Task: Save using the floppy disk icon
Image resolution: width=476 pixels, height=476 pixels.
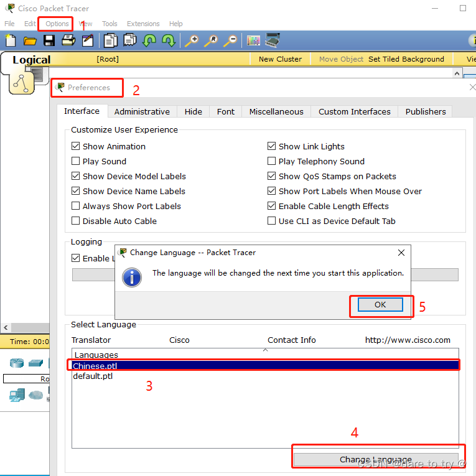Action: pyautogui.click(x=49, y=40)
